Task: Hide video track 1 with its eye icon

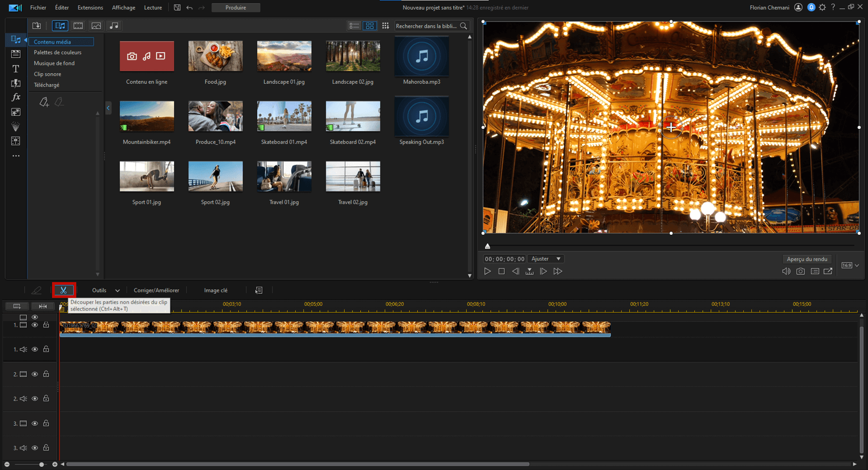Action: [35, 325]
